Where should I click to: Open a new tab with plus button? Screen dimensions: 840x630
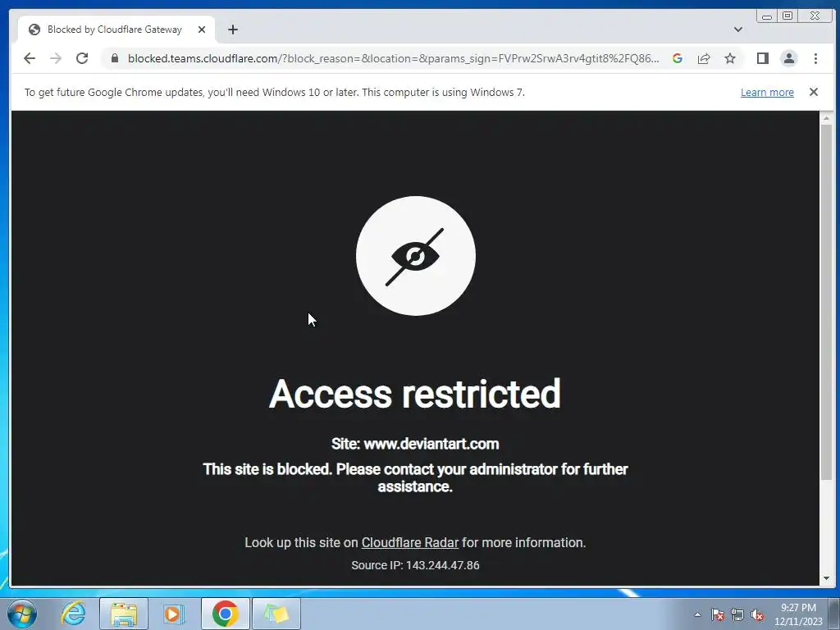(232, 30)
